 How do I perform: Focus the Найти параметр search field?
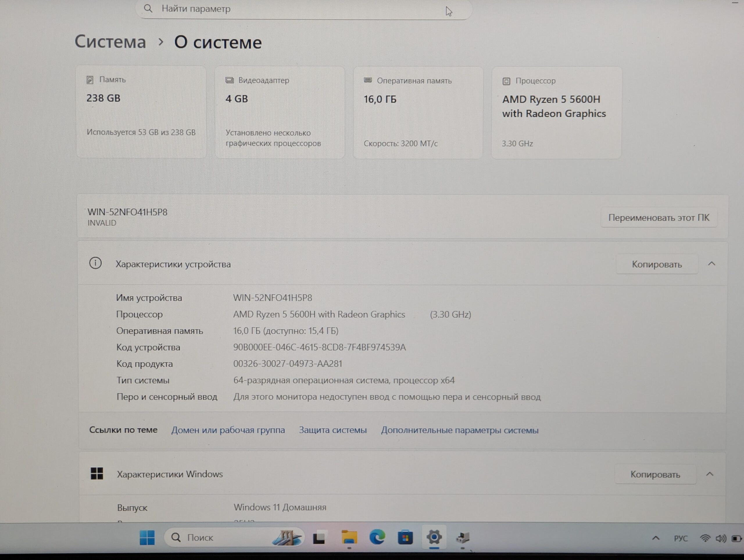pos(304,9)
